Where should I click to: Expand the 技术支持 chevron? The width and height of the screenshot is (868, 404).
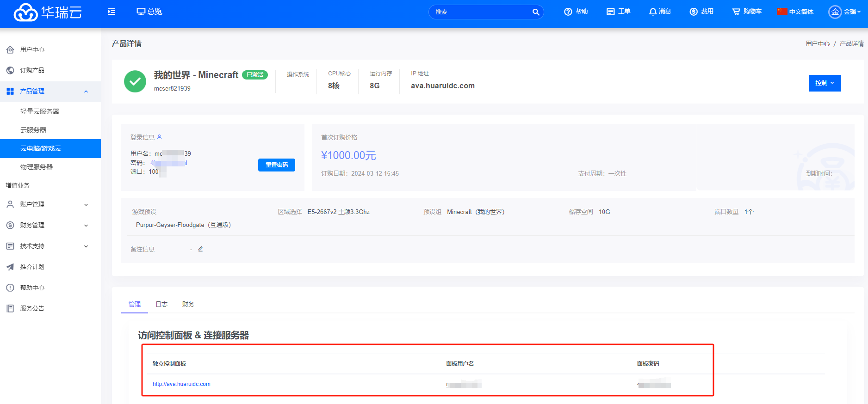click(x=86, y=246)
